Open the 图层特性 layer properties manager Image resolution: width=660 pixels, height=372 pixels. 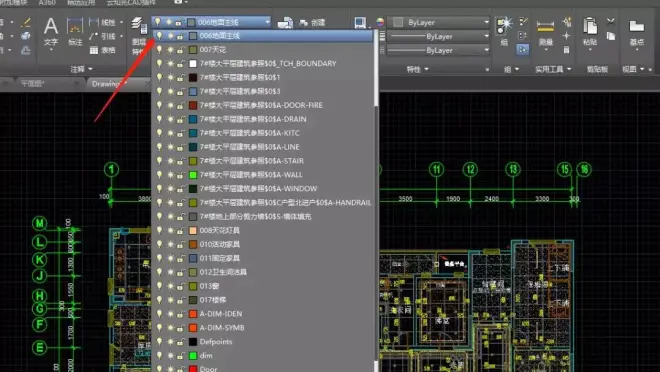[138, 36]
